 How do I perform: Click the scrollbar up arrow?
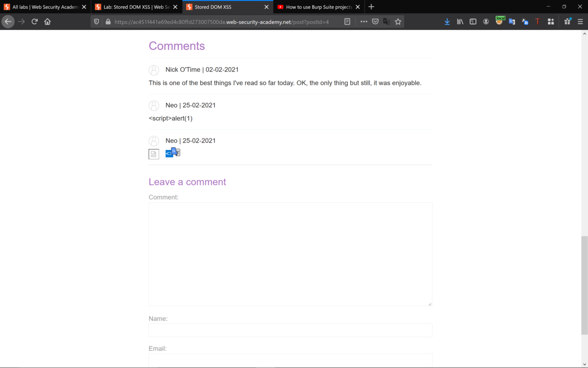pos(584,34)
